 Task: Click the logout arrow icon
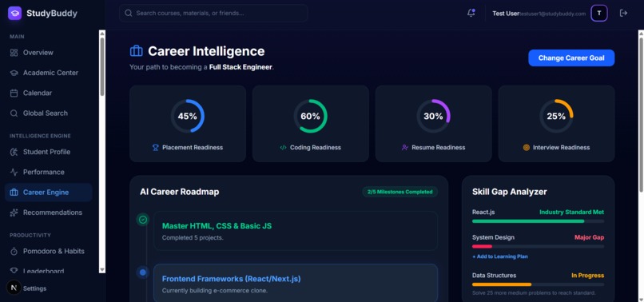(623, 13)
